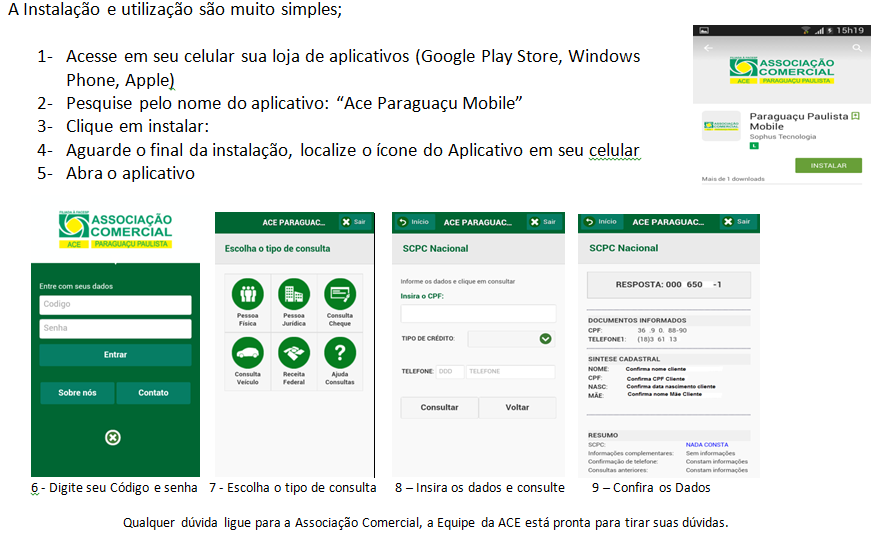
Task: Tap the Paraguaçu Paulista Mobile app thumbnail
Action: tap(721, 126)
